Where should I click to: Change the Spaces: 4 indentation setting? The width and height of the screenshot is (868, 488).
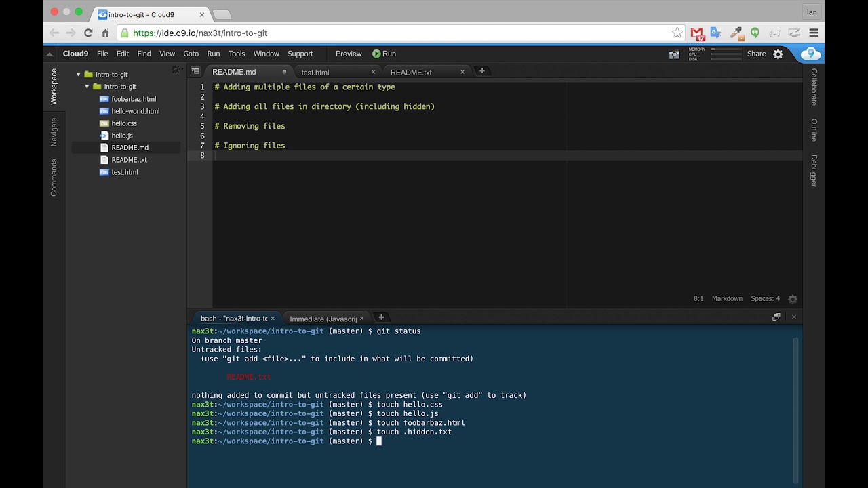pyautogui.click(x=765, y=298)
